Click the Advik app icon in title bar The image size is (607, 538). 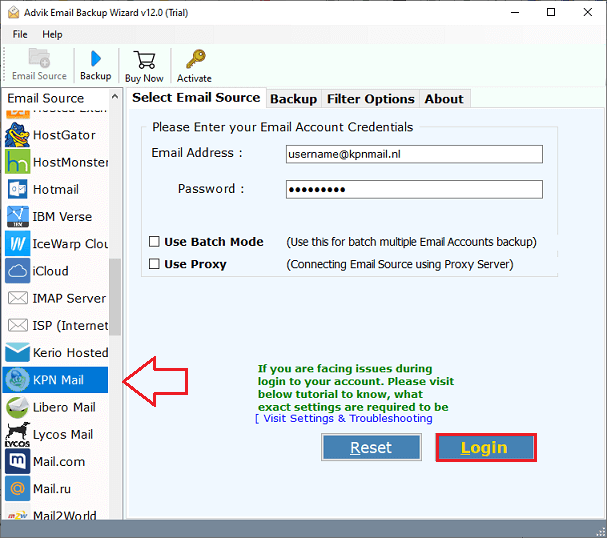[13, 13]
